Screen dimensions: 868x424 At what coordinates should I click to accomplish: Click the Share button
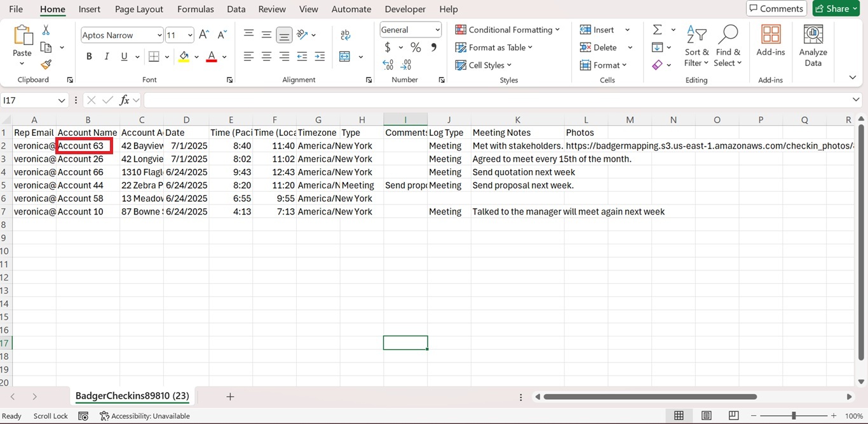pyautogui.click(x=836, y=8)
